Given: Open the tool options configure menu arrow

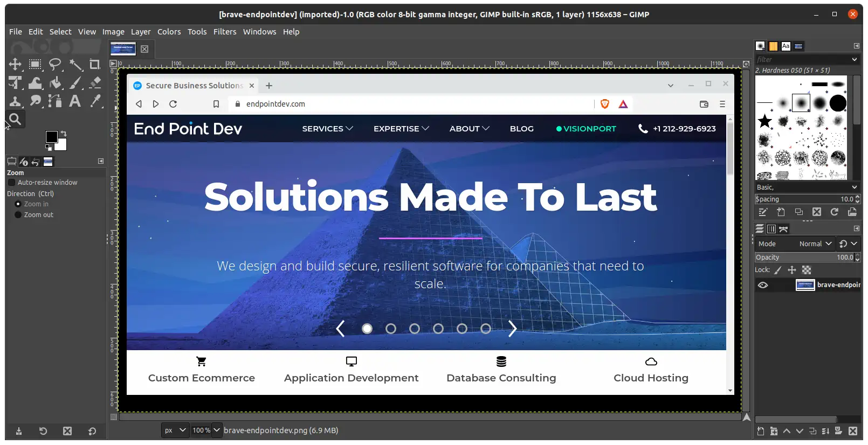Looking at the screenshot, I should pos(101,161).
